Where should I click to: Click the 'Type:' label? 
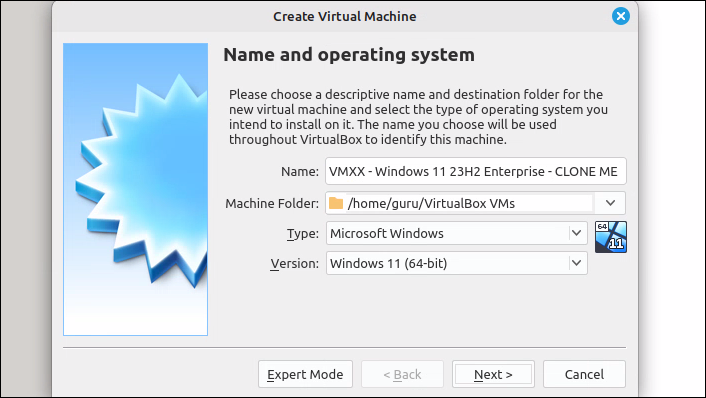(x=303, y=234)
